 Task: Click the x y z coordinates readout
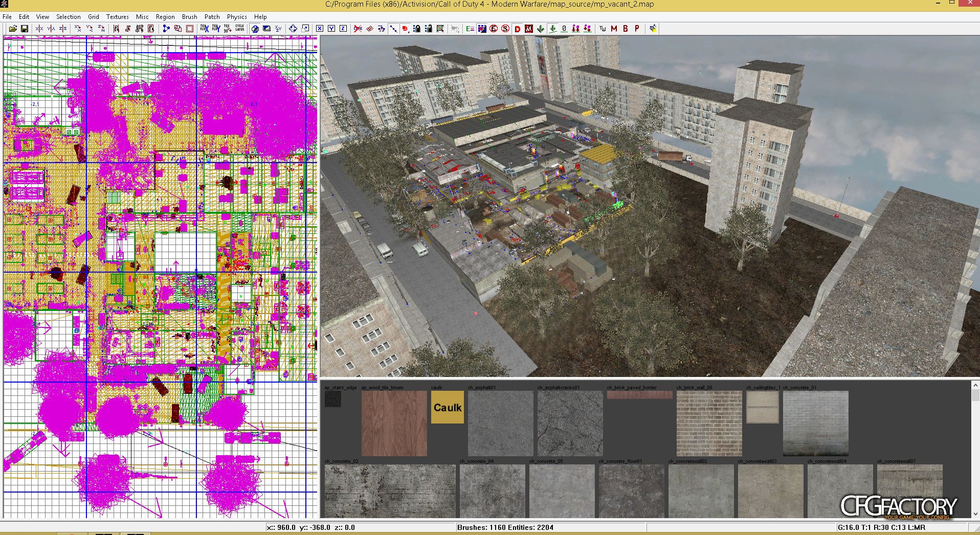(x=310, y=527)
